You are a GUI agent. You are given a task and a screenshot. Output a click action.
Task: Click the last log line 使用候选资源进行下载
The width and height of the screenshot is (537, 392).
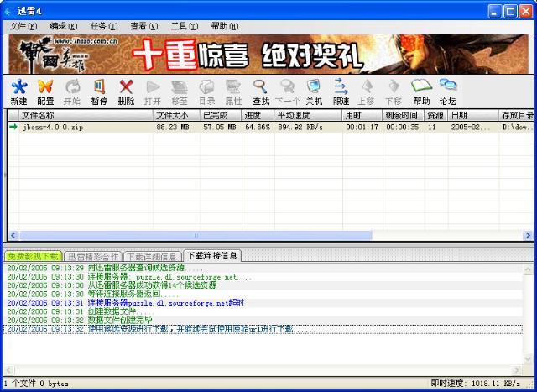point(263,329)
